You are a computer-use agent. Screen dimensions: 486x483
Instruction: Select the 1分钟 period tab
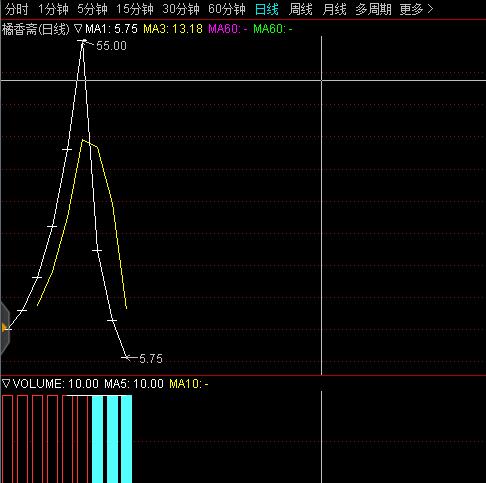tap(53, 9)
